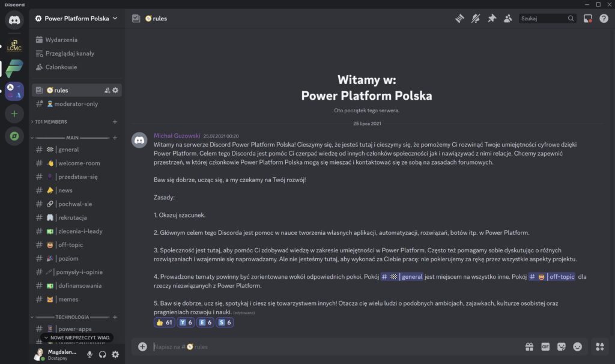This screenshot has height=364, width=615.
Task: Open User Settings gear icon
Action: point(115,354)
